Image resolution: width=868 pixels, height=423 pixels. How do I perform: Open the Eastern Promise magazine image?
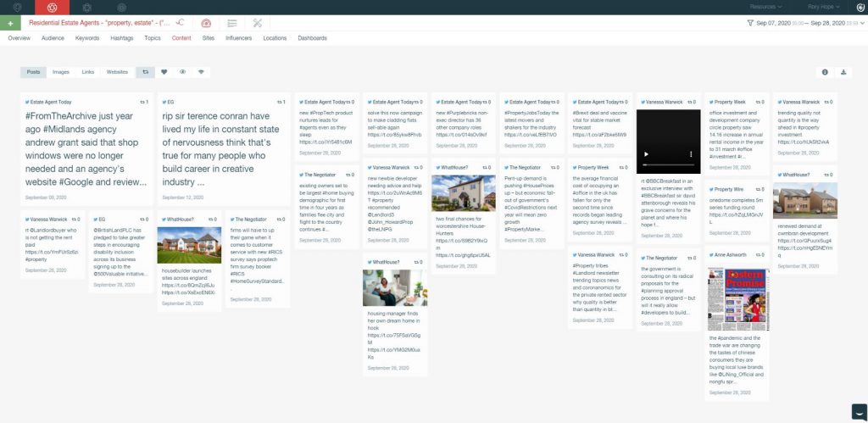(x=735, y=298)
